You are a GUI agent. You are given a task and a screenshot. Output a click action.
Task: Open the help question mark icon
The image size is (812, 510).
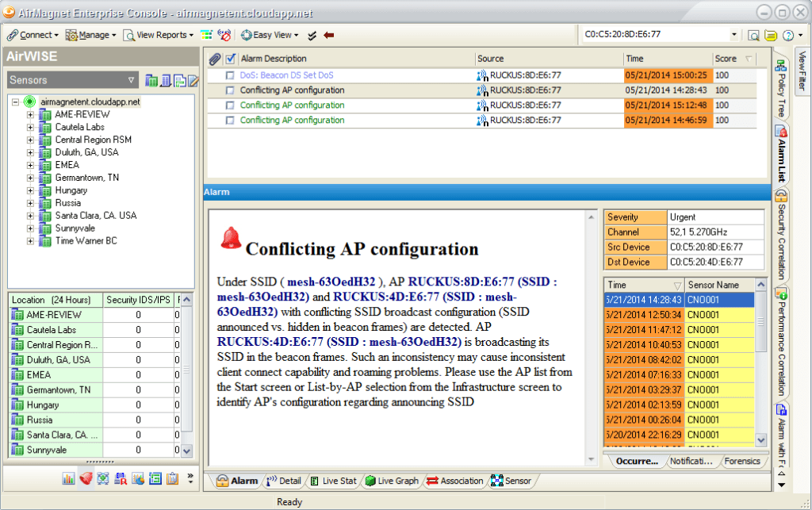[788, 35]
